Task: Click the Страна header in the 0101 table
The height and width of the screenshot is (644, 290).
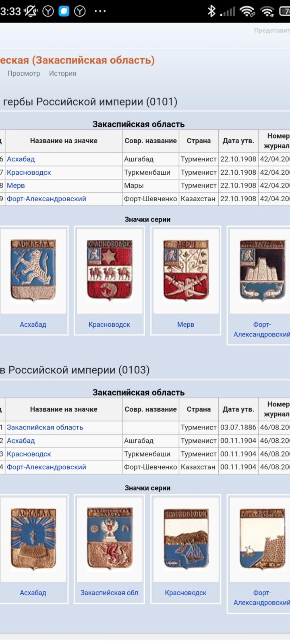Action: pyautogui.click(x=199, y=141)
